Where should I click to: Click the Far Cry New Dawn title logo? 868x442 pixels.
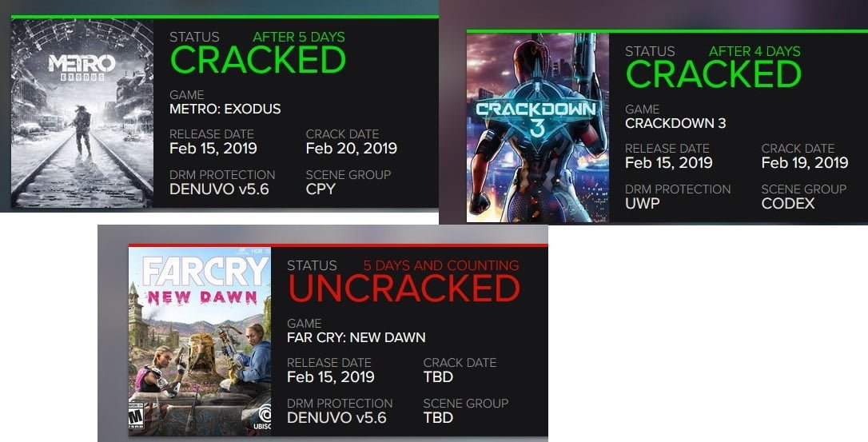[x=198, y=281]
